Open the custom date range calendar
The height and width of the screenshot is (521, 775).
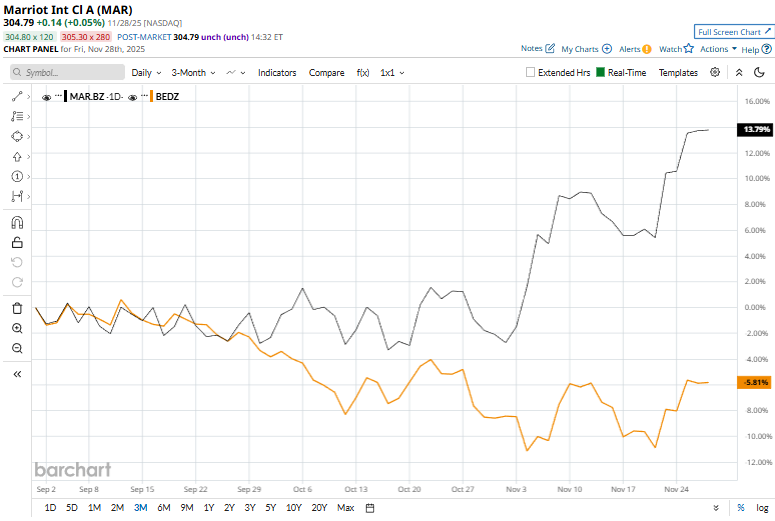[x=370, y=508]
